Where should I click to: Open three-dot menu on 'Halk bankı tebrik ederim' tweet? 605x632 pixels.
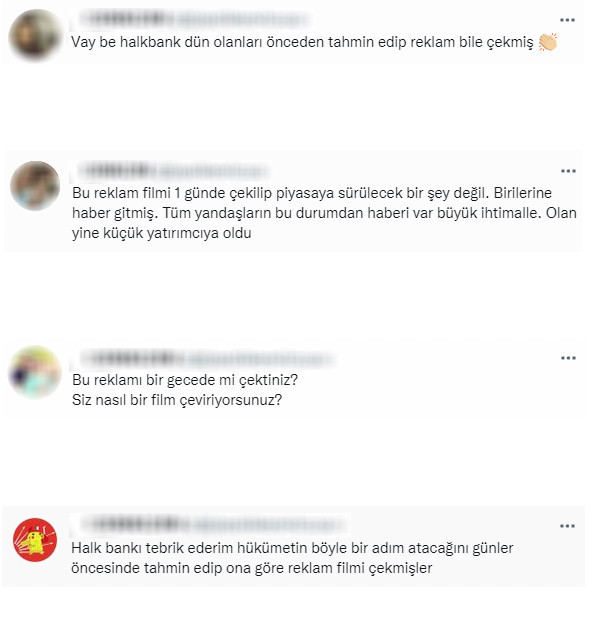tap(567, 526)
